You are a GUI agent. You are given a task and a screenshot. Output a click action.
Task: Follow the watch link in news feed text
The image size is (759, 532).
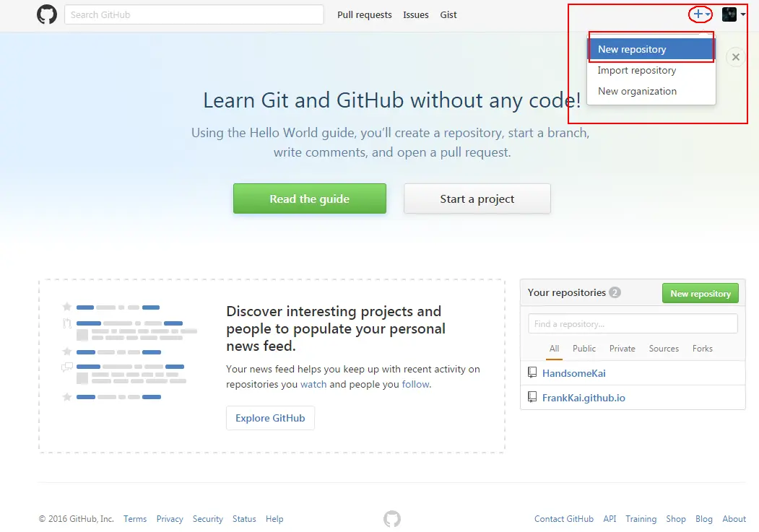(x=313, y=385)
